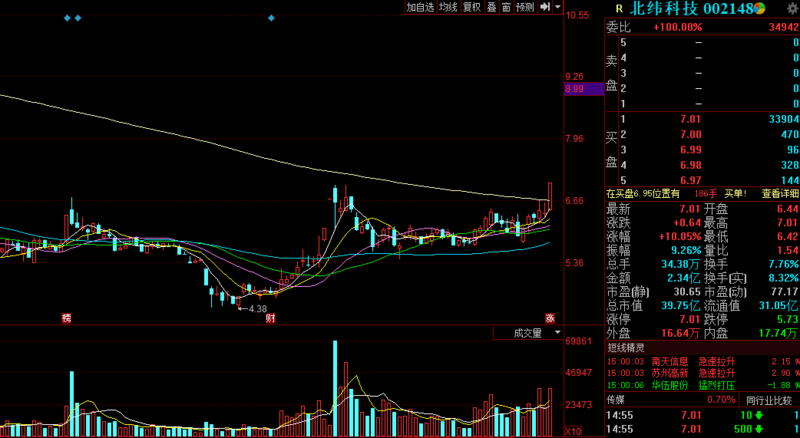The image size is (800, 438).
Task: Click the R marker icon before 北纬科技
Action: tap(619, 8)
